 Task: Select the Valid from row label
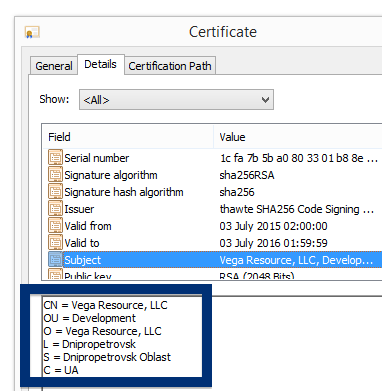click(x=88, y=226)
